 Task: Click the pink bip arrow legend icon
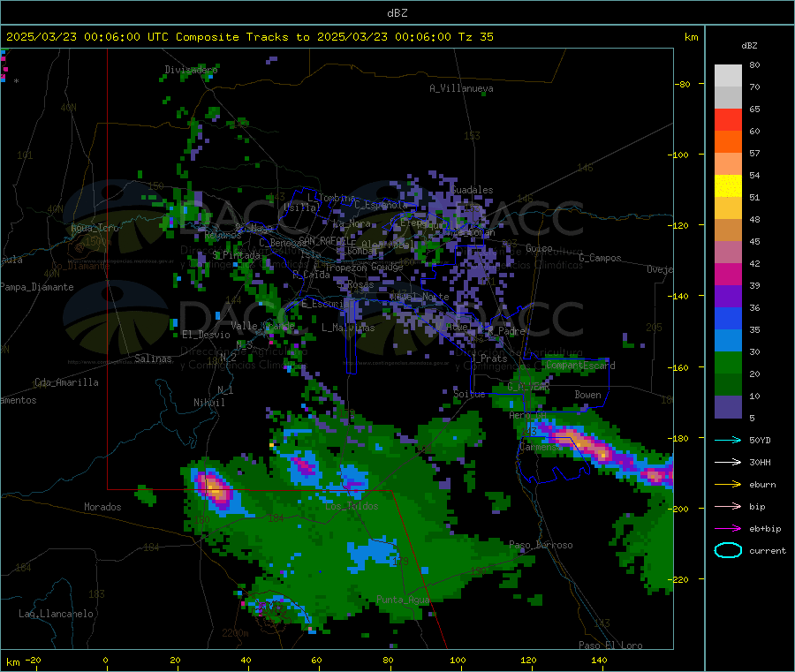point(728,506)
